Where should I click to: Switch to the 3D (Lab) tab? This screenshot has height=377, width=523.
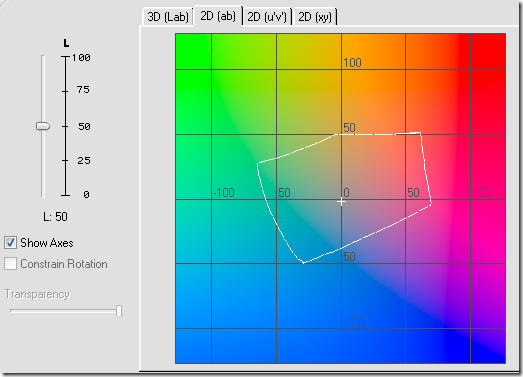pos(168,17)
